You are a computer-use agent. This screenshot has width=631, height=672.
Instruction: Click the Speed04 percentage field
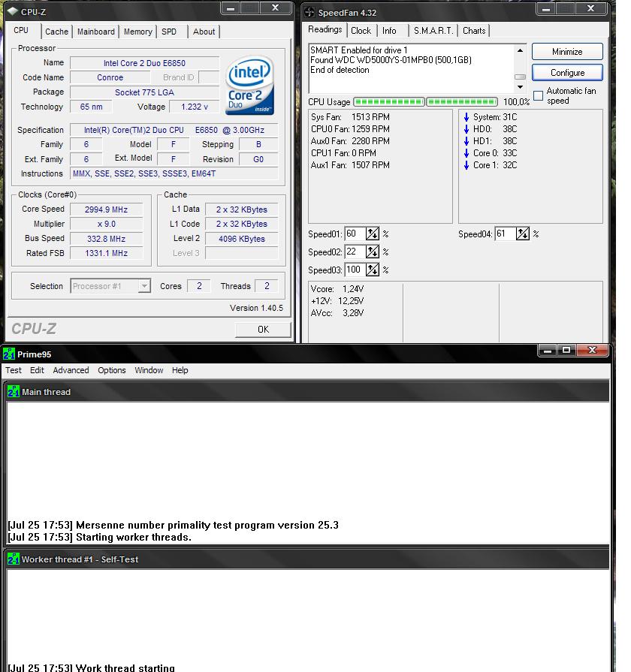[x=506, y=234]
